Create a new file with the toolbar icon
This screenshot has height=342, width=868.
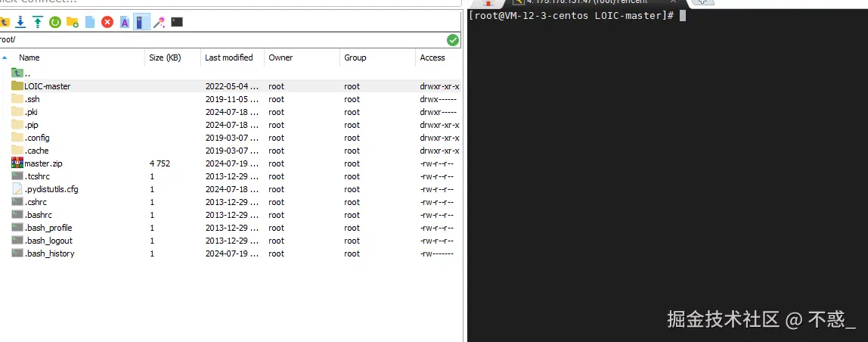click(90, 22)
